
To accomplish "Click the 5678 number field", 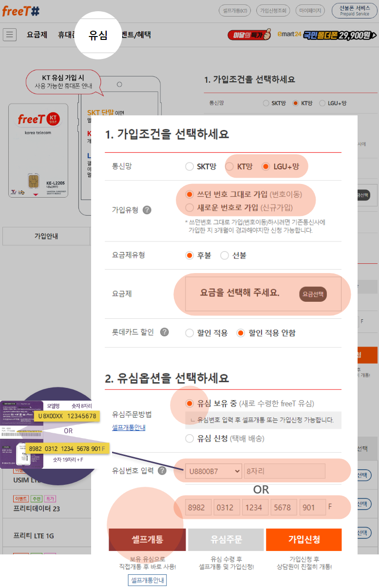I will point(283,507).
